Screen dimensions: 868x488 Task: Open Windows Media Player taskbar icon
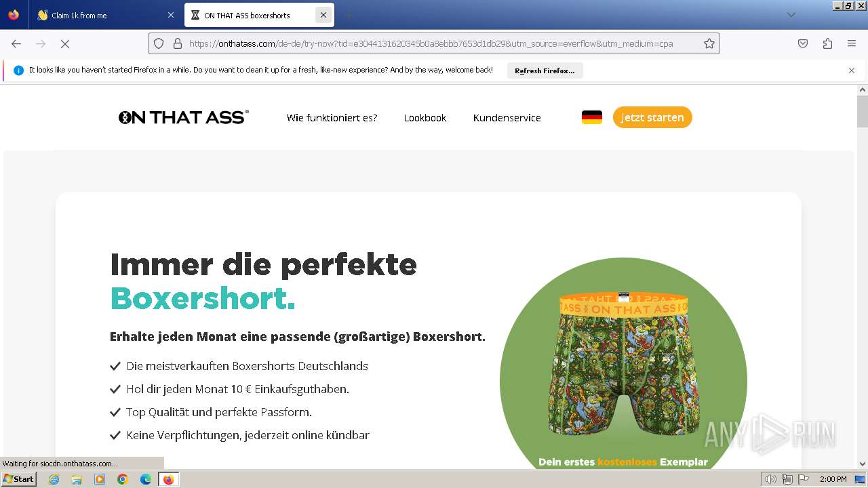[x=100, y=479]
